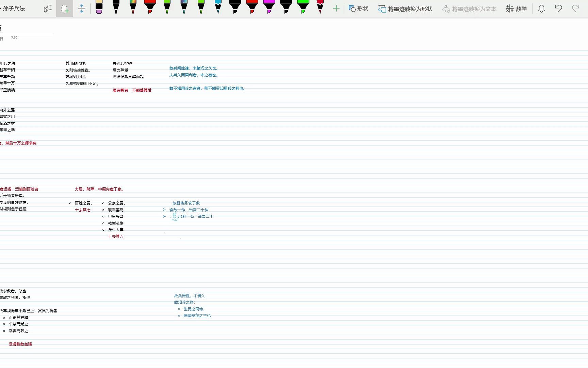Image resolution: width=588 pixels, height=368 pixels.
Task: Click bullet item 丘牛大车
Action: pyautogui.click(x=116, y=230)
